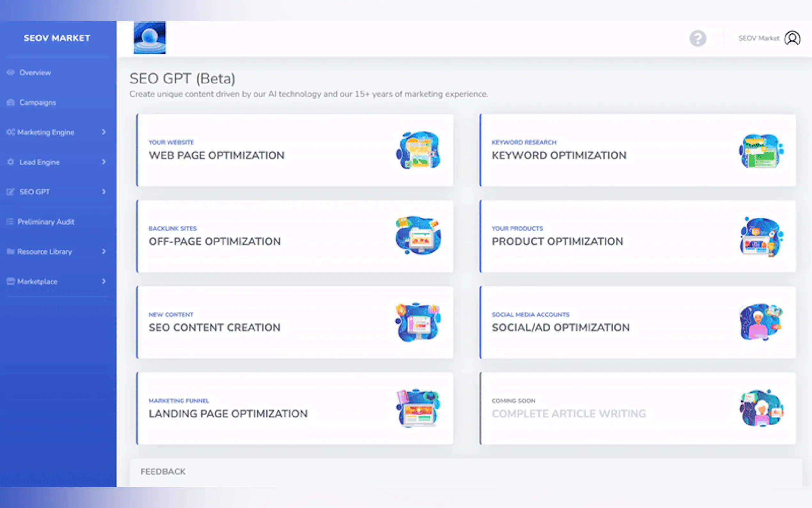
Task: Expand the SEO GPT submenu chevron
Action: (x=104, y=192)
